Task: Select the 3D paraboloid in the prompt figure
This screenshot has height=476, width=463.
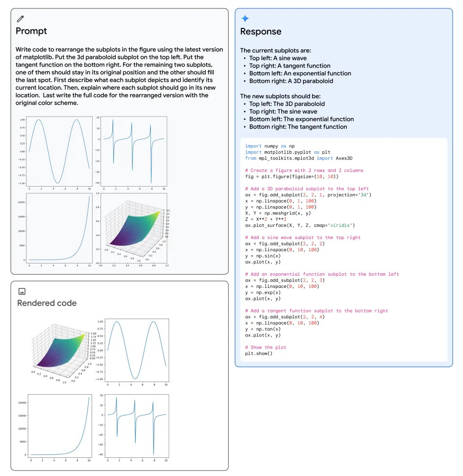Action: click(x=132, y=229)
